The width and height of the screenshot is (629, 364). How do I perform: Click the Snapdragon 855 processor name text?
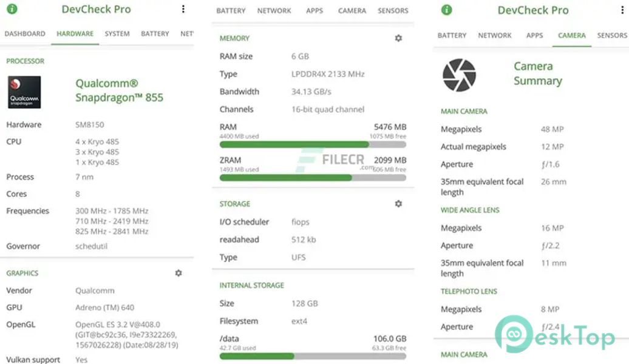tap(119, 90)
